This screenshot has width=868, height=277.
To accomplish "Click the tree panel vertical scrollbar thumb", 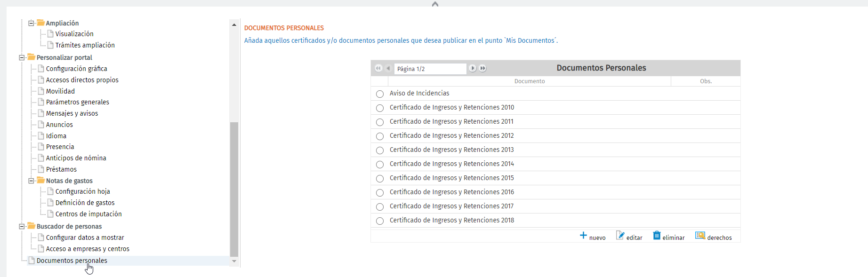I will coord(234,189).
